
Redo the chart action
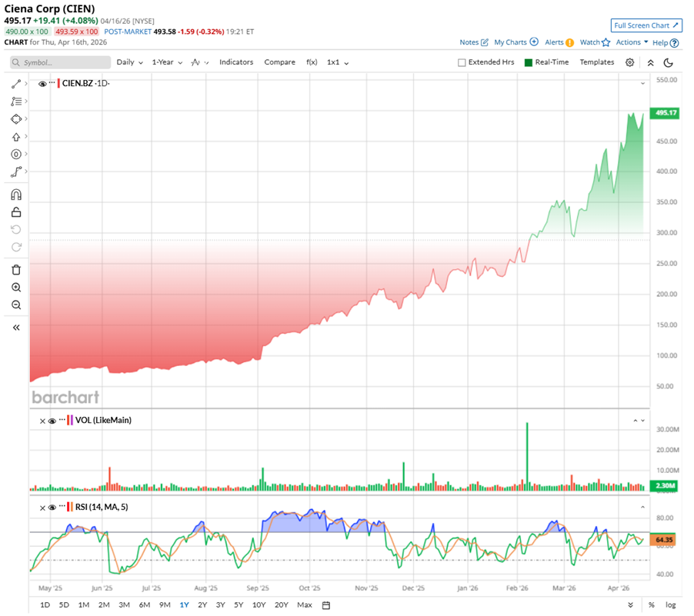pyautogui.click(x=16, y=247)
